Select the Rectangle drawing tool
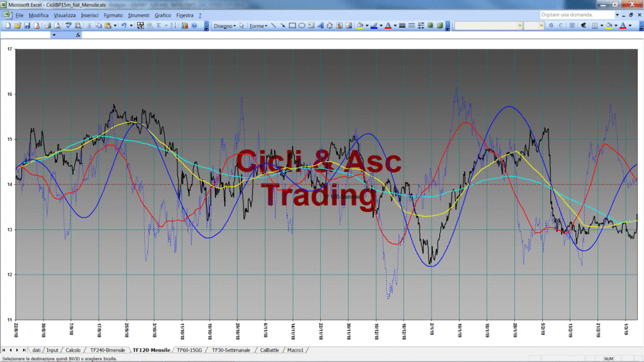Viewport: 644px width, 362px height. pyautogui.click(x=292, y=25)
